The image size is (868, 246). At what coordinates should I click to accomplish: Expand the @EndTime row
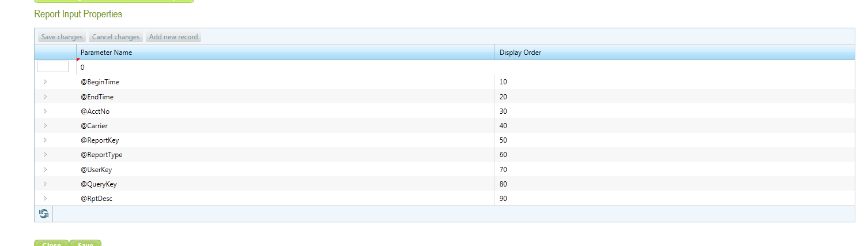[x=46, y=96]
